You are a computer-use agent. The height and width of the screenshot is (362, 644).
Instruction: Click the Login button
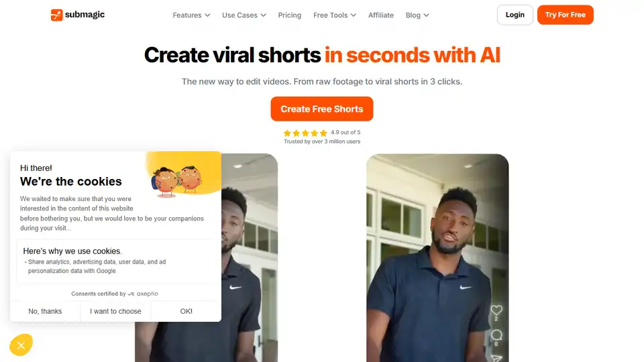pyautogui.click(x=515, y=15)
